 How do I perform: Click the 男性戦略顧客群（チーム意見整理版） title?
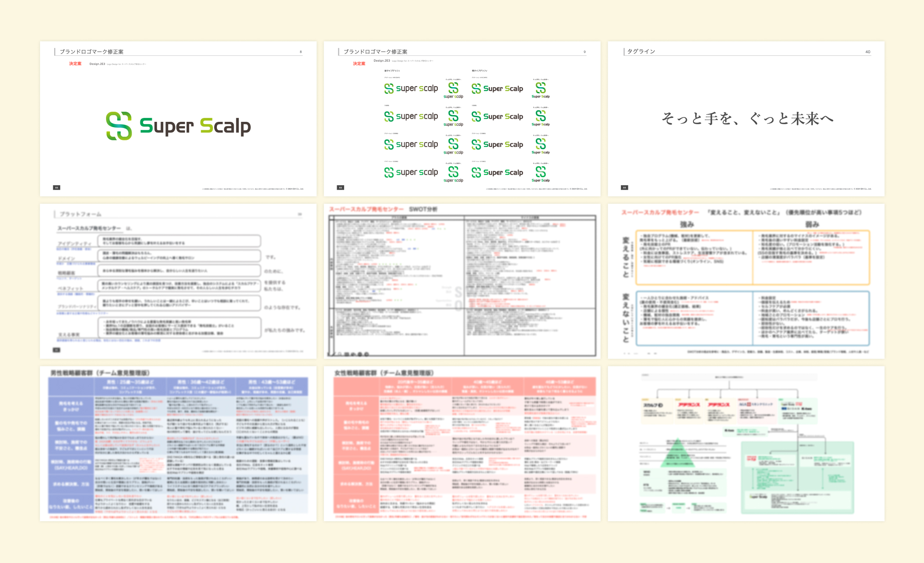coord(100,373)
